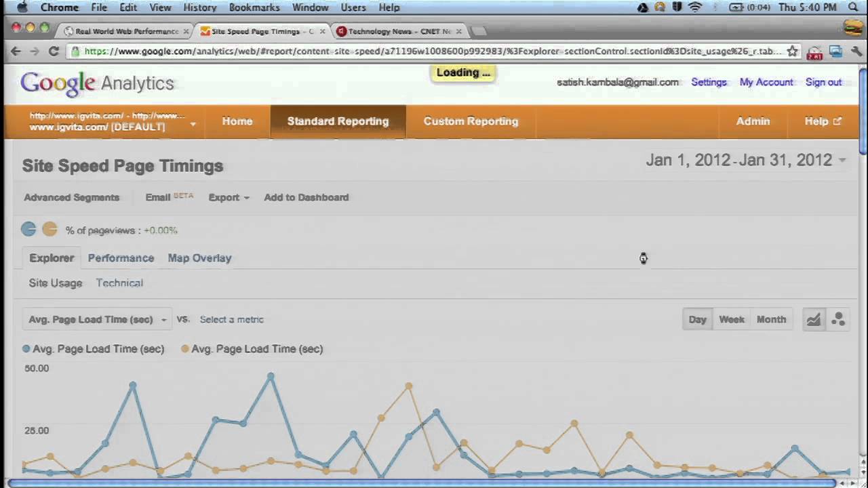
Task: Click the hamburger avatar icon
Action: click(x=853, y=28)
